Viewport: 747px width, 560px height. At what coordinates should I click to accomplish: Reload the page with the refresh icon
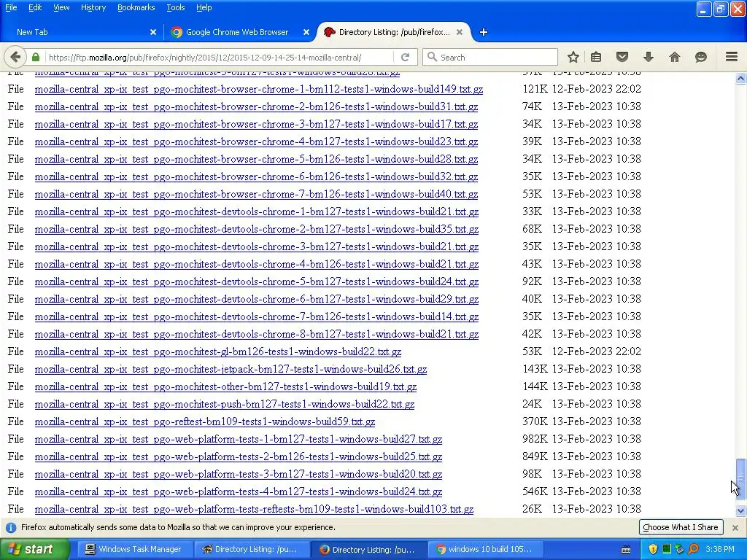click(406, 57)
